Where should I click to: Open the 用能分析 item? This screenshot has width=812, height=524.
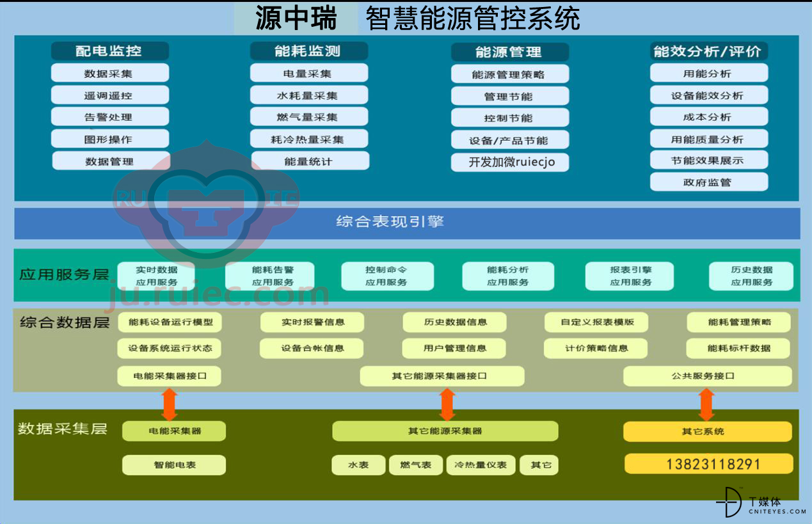pyautogui.click(x=708, y=73)
